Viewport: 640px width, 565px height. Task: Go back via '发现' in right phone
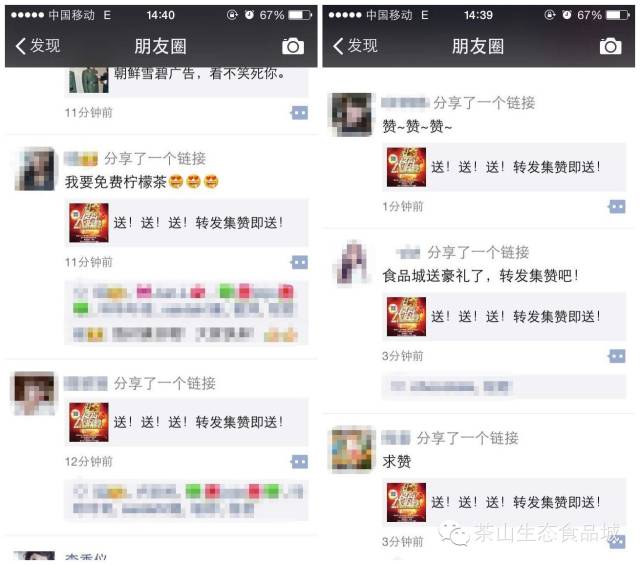355,46
